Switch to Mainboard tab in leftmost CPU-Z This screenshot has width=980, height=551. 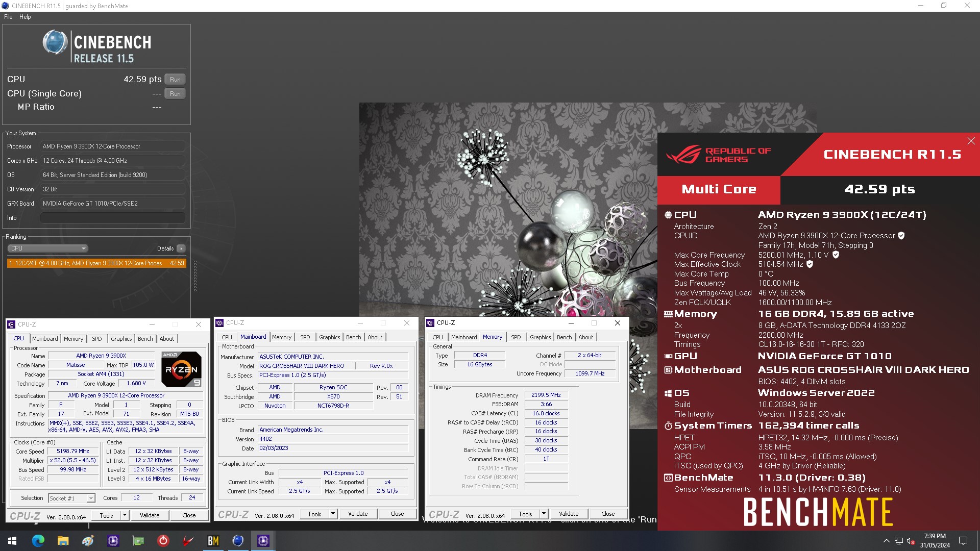[x=45, y=339]
